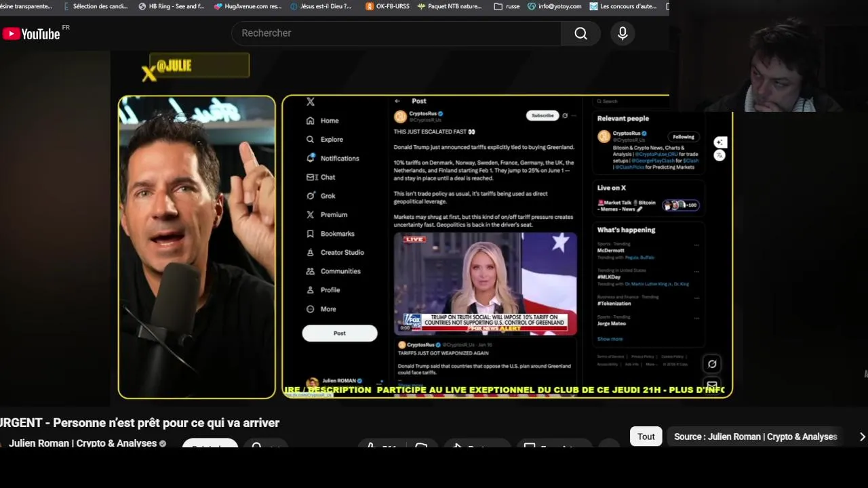
Task: Click the Notifications bell icon in X sidebar
Action: [x=311, y=158]
